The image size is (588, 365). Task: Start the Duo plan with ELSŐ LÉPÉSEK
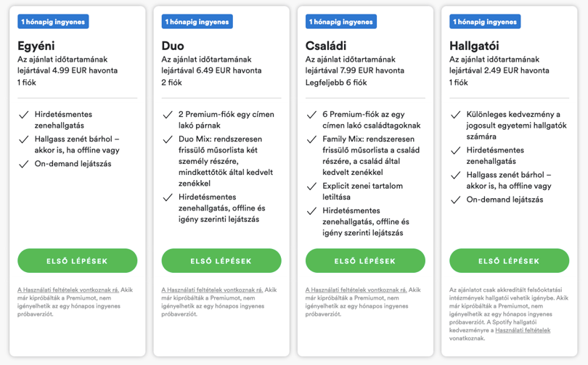tap(221, 261)
